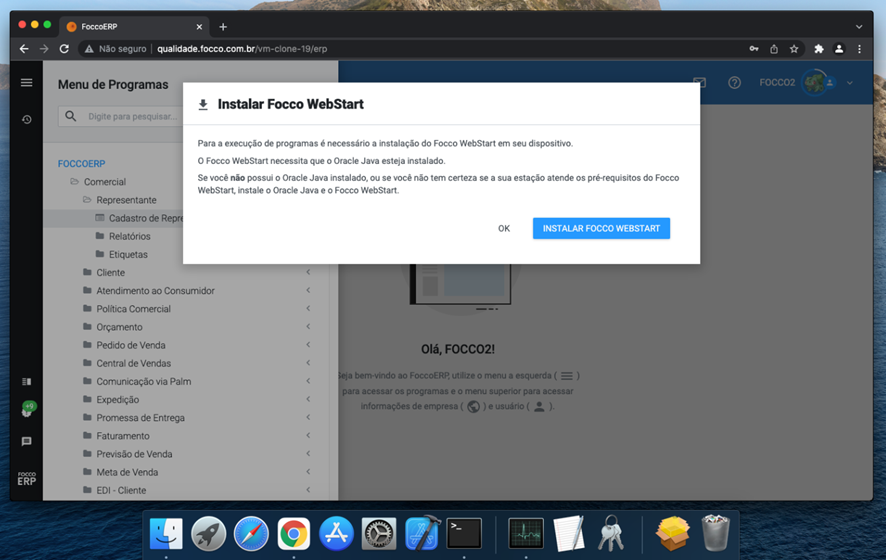Expand Política Comercial chevron
This screenshot has height=560, width=886.
(309, 308)
